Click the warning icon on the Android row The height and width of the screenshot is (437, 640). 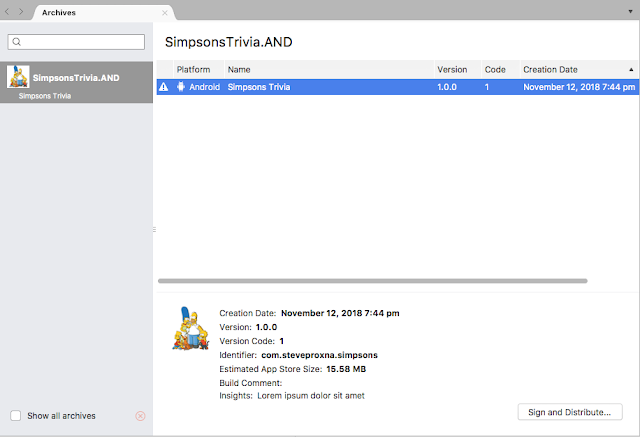coord(163,87)
